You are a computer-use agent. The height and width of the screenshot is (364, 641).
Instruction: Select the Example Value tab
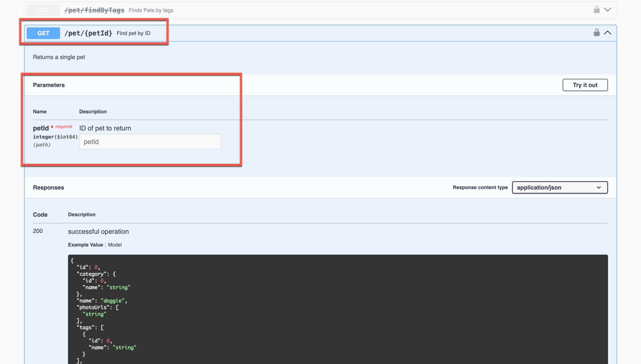[85, 245]
